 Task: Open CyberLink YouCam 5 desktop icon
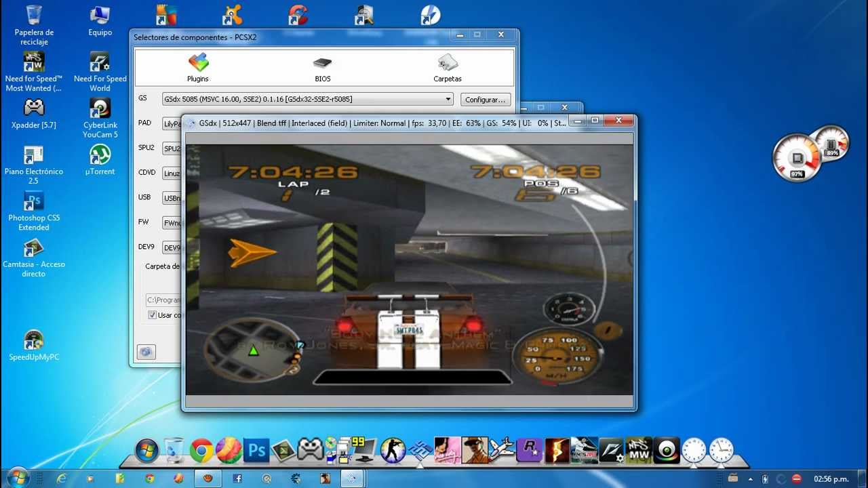pos(100,118)
